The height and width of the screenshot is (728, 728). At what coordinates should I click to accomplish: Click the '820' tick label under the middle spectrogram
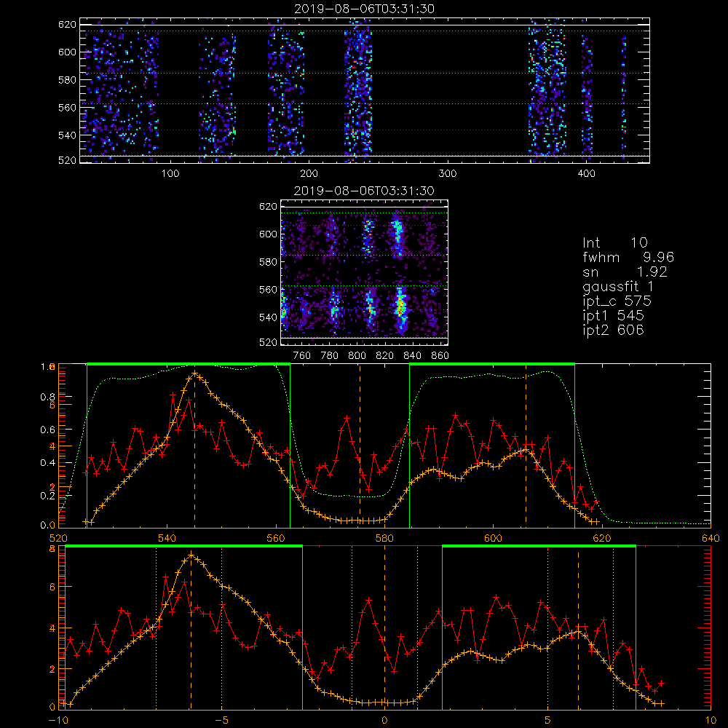tap(385, 356)
